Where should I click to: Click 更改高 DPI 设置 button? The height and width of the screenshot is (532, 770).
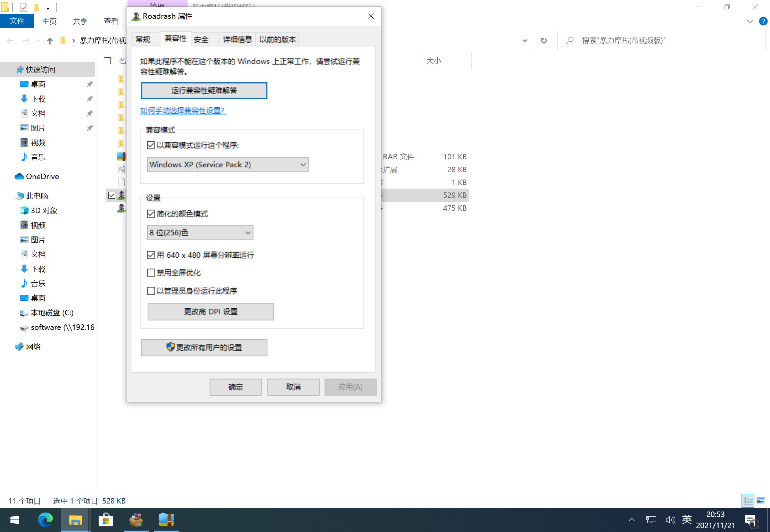pyautogui.click(x=210, y=312)
